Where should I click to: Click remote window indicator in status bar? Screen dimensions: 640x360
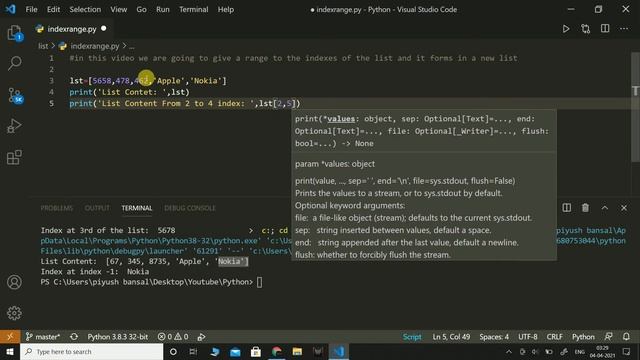point(10,337)
